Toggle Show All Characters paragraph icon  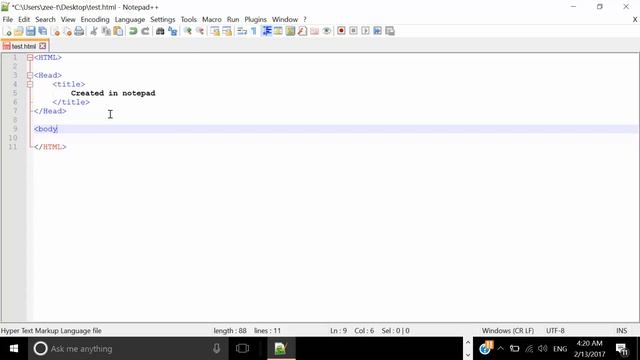tap(254, 31)
